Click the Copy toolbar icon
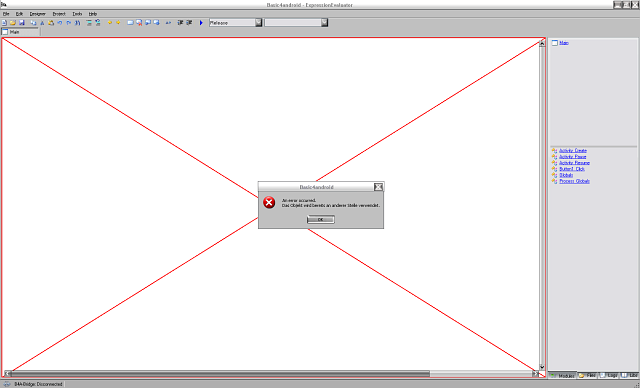Viewport: 640px width, 388px height. click(33, 23)
